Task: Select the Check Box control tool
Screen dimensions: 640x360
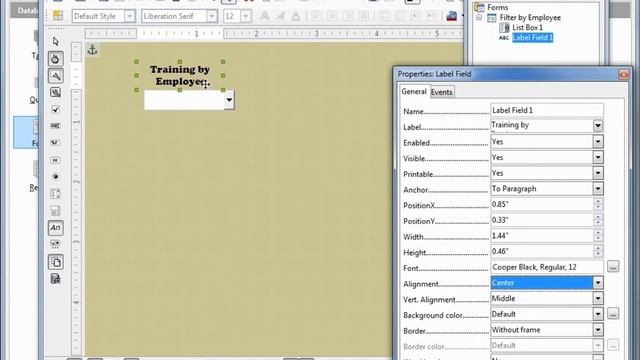Action: 56,109
